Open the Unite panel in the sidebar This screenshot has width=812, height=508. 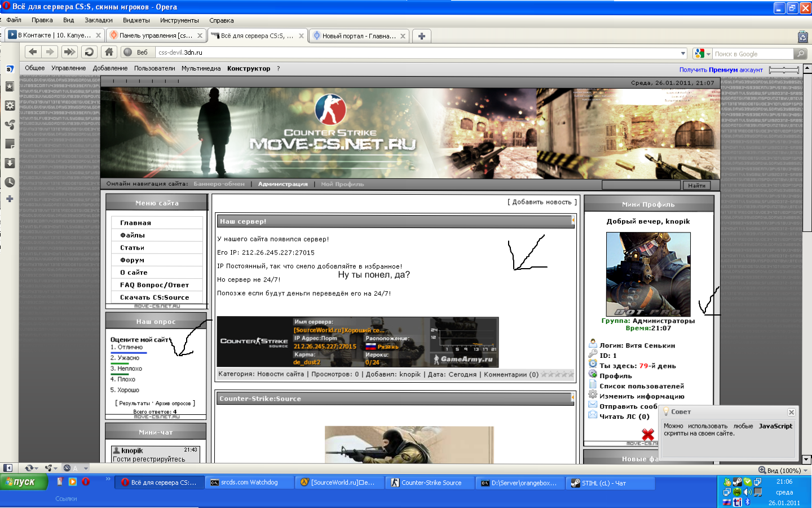pyautogui.click(x=10, y=125)
